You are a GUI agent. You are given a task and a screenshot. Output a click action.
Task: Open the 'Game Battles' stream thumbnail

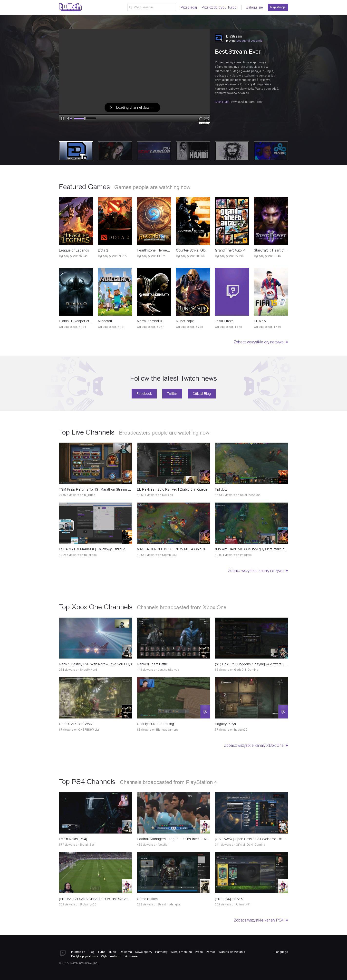pos(173,872)
